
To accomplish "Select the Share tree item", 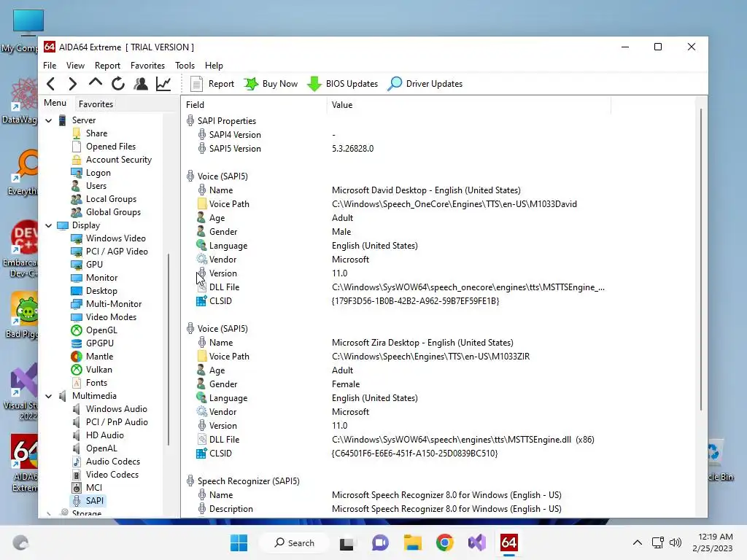I will pyautogui.click(x=96, y=133).
